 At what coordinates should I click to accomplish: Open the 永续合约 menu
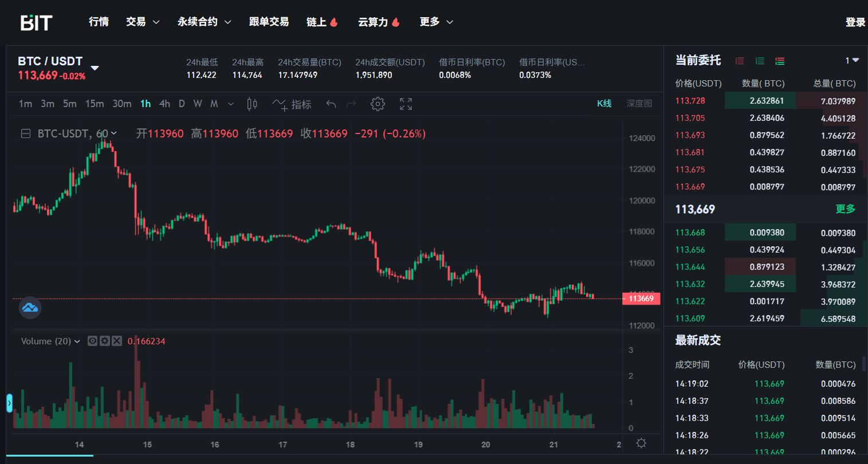click(204, 22)
